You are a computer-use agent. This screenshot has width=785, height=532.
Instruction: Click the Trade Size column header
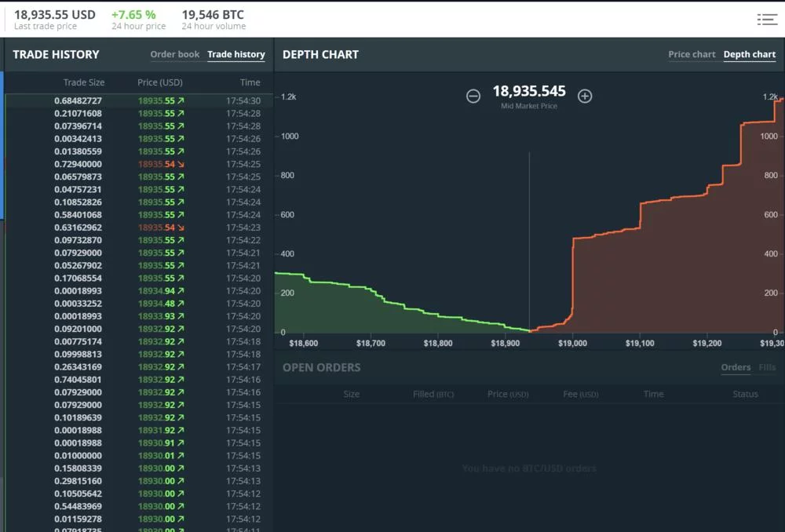[x=84, y=82]
